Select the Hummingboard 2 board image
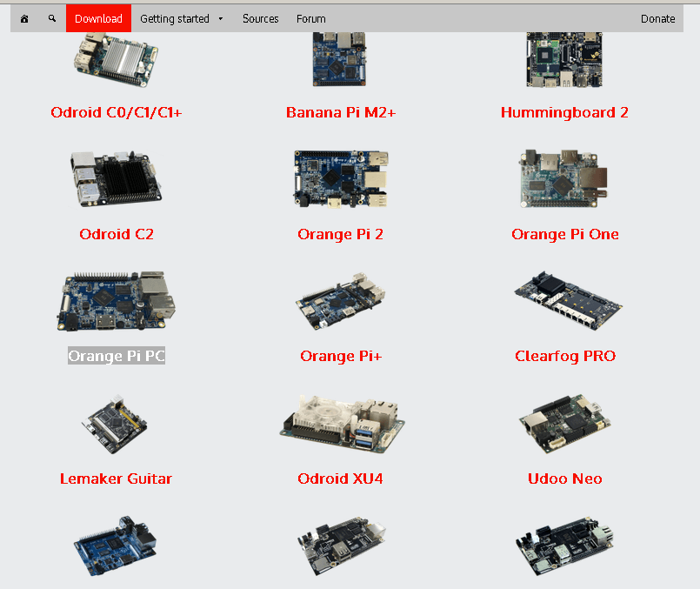Screen dimensions: 700x589 click(x=564, y=59)
